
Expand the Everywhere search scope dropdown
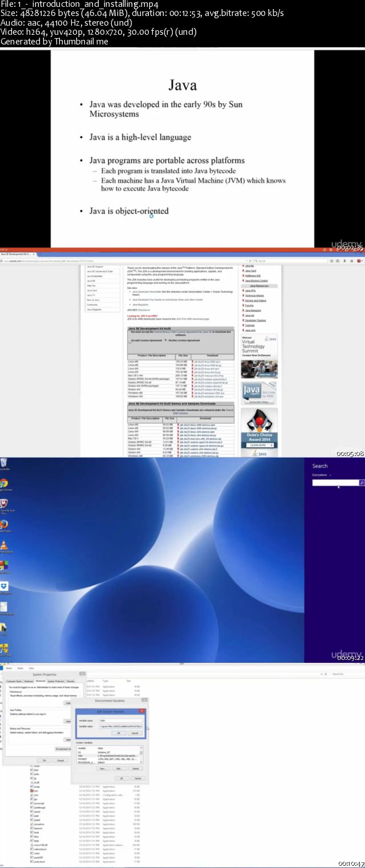coord(322,475)
